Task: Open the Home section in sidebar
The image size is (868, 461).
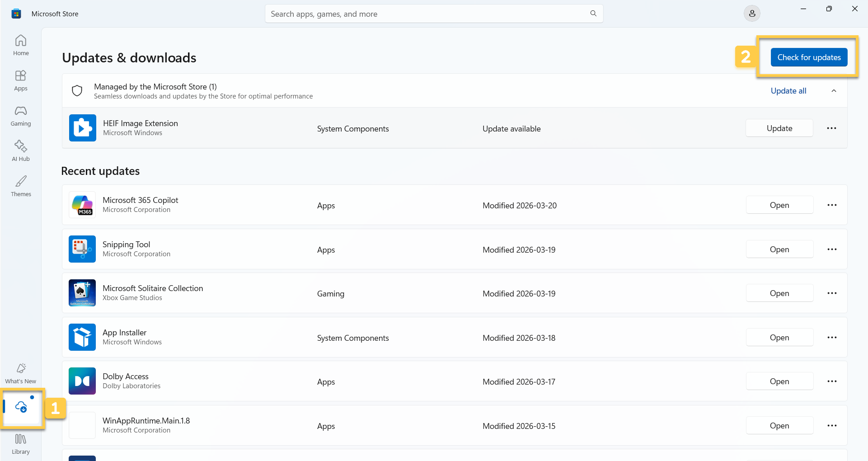Action: 21,45
